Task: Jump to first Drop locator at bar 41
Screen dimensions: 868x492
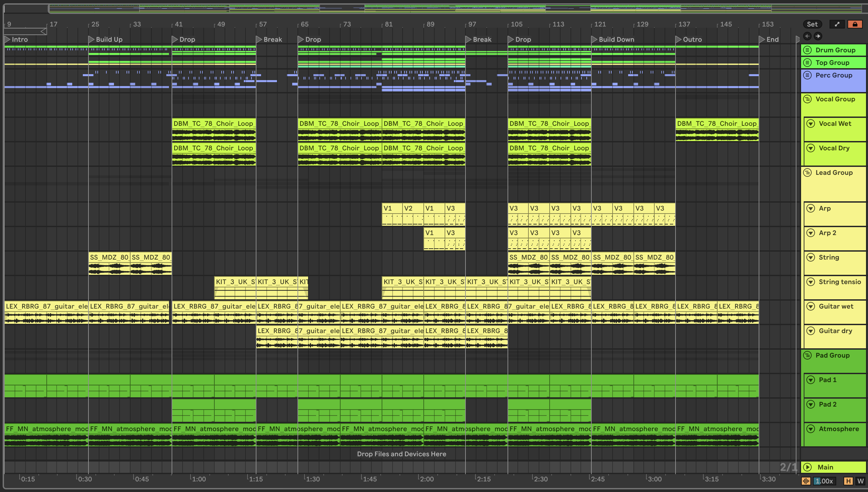Action: tap(184, 39)
